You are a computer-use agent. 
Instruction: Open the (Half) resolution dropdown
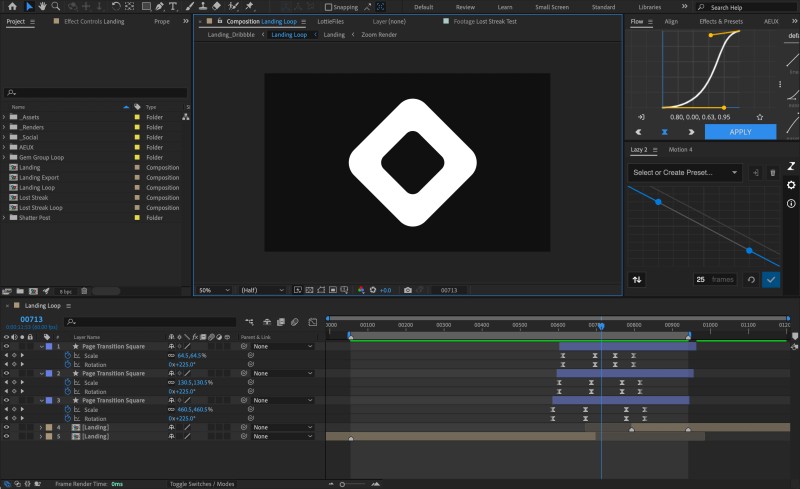262,290
